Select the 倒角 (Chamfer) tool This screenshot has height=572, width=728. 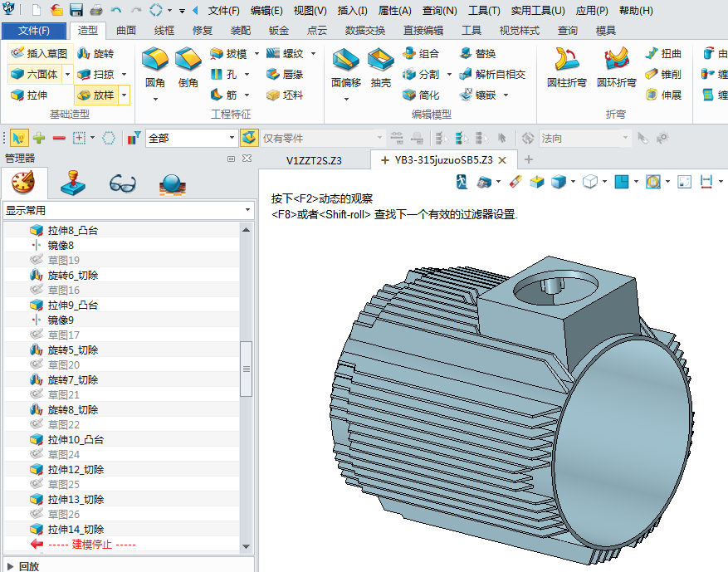point(188,63)
